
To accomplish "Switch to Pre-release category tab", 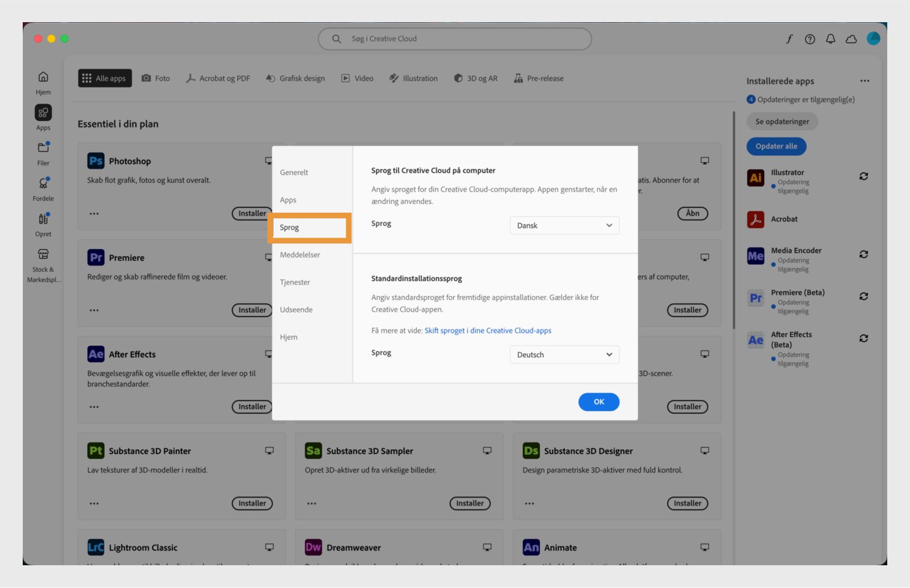I will [539, 78].
